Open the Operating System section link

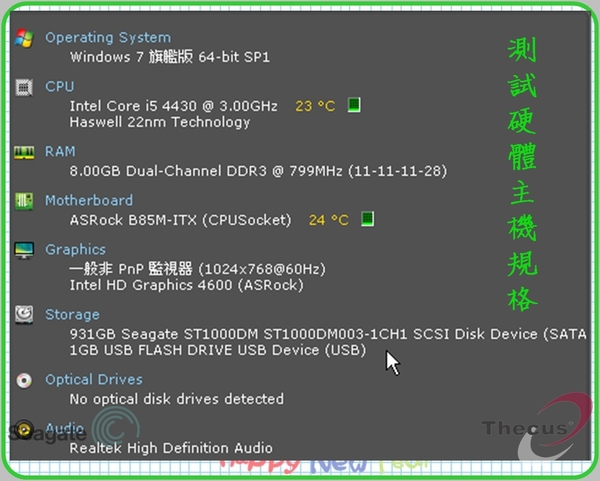pyautogui.click(x=108, y=38)
